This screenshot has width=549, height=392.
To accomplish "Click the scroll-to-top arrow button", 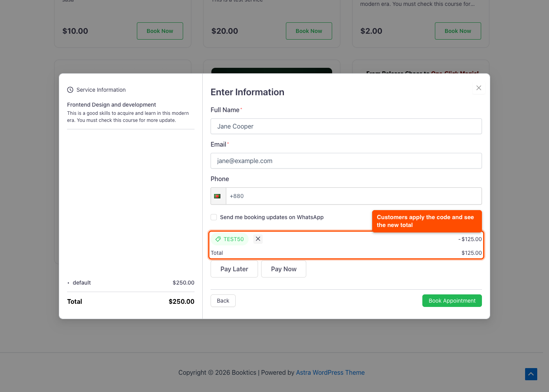I will click(531, 374).
